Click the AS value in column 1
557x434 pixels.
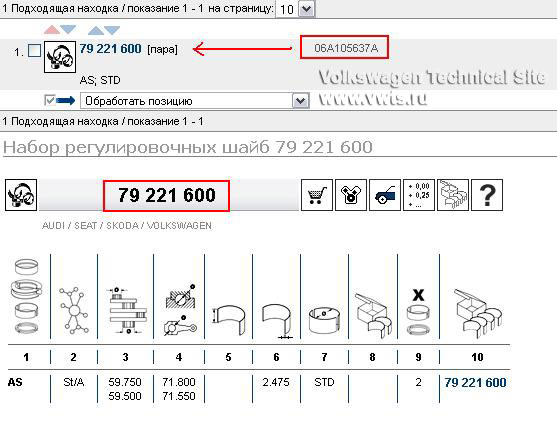coord(15,382)
